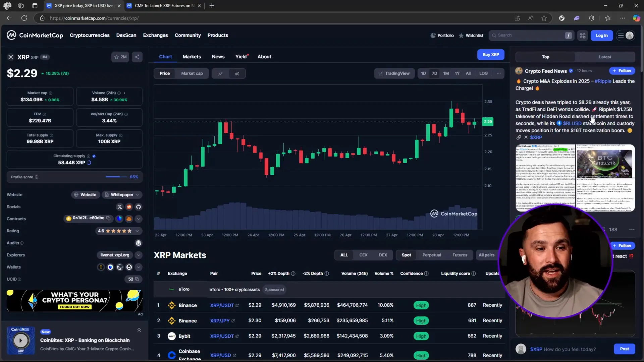
Task: Open the Cryptocurrencies menu
Action: tap(90, 35)
